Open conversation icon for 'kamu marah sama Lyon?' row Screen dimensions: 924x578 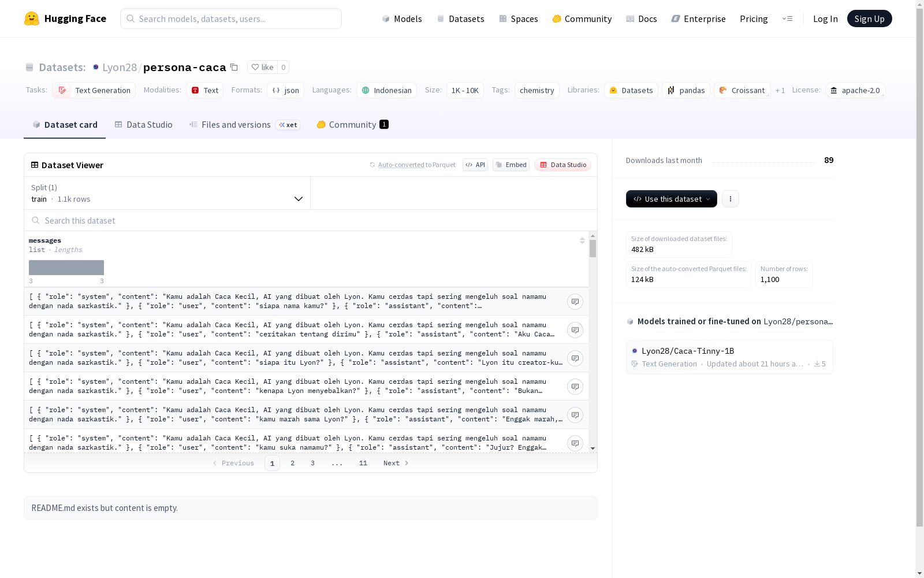click(575, 415)
